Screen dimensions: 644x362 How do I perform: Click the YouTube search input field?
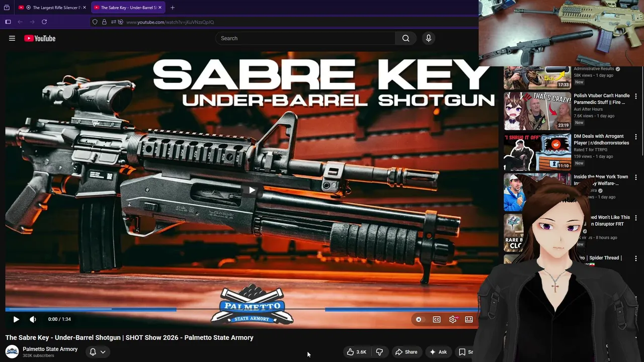(x=305, y=38)
